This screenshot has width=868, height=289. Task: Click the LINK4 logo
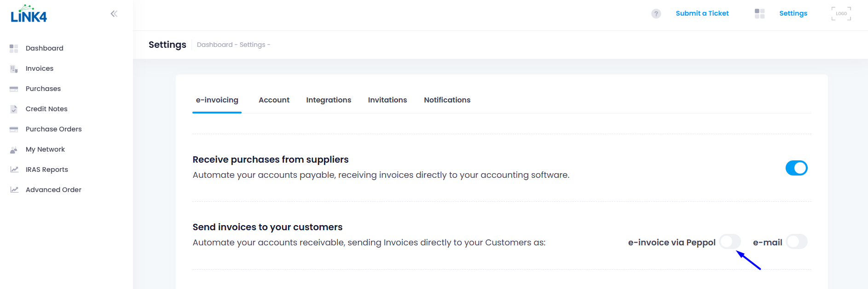click(29, 14)
